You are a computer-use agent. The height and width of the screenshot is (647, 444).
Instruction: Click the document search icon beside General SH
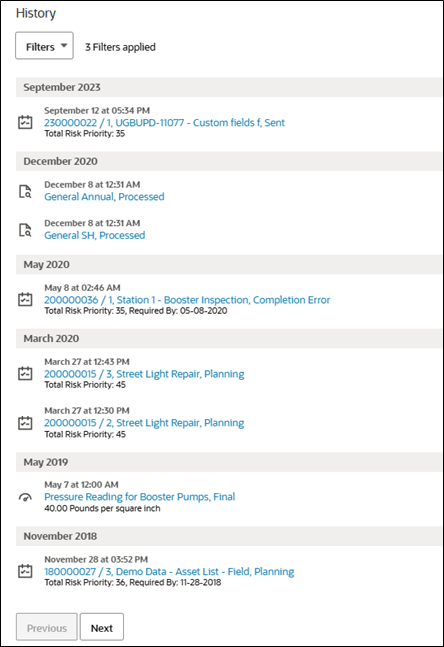click(x=25, y=230)
